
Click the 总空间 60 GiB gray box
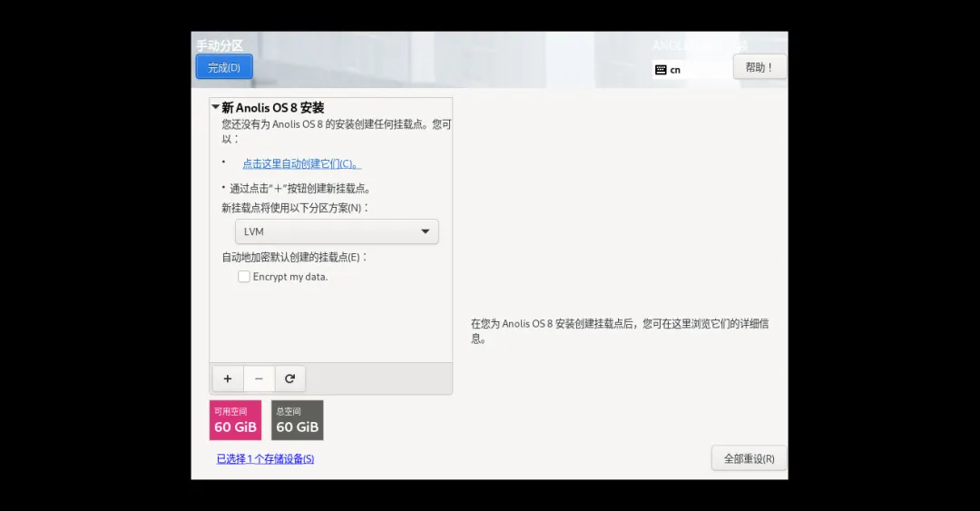pos(298,420)
